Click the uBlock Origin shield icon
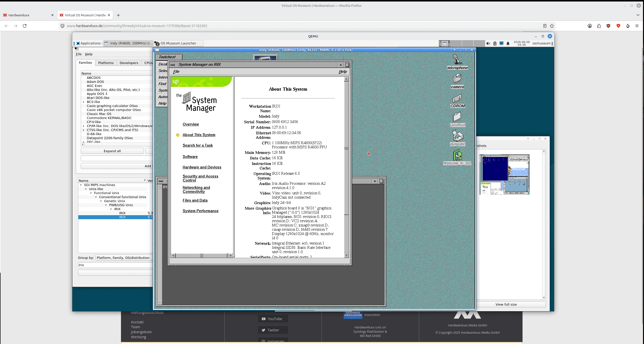This screenshot has width=644, height=344. pyautogui.click(x=608, y=26)
